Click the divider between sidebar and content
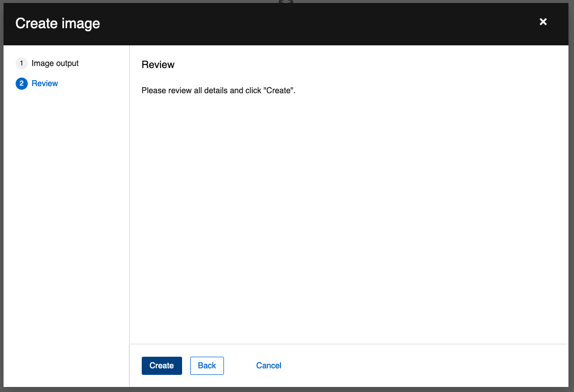574x392 pixels. pos(130,202)
